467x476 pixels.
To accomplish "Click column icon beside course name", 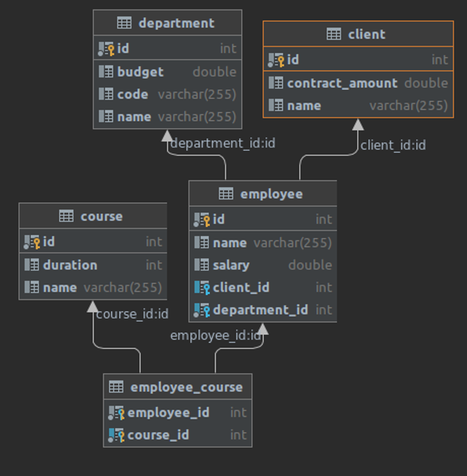I will click(32, 287).
